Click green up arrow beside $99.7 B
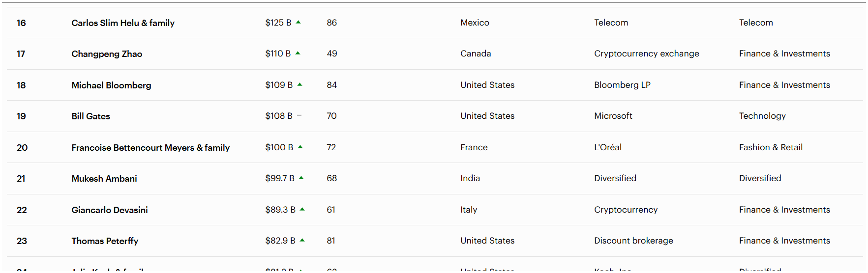 pos(301,178)
